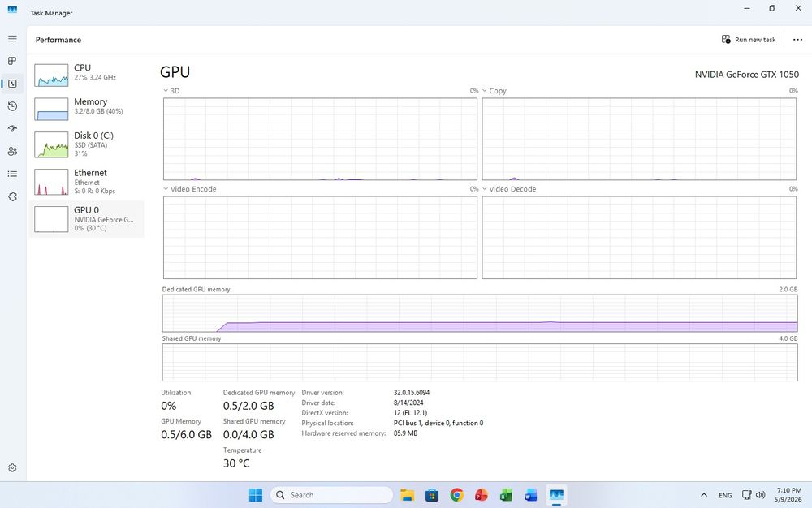Select the Memory performance entry
This screenshot has height=508, width=812.
87,108
